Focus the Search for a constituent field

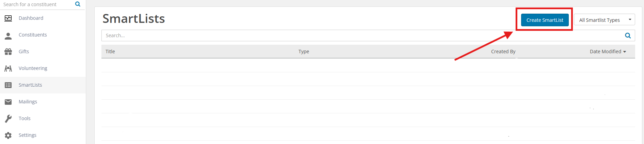[37, 4]
